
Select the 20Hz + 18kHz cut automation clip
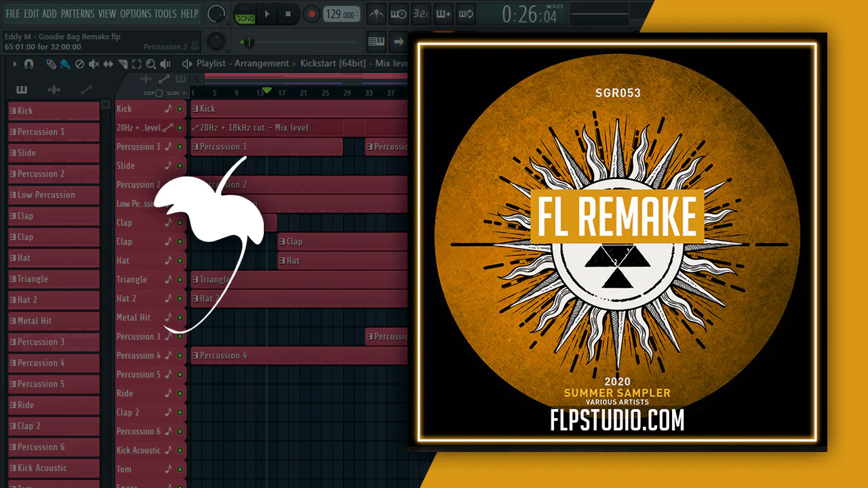click(299, 127)
